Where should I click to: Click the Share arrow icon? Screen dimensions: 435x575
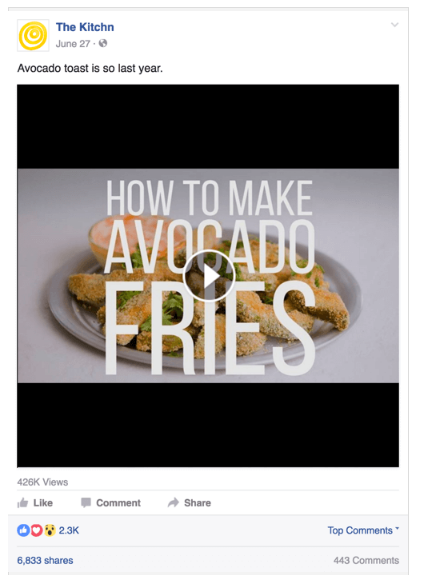(173, 502)
